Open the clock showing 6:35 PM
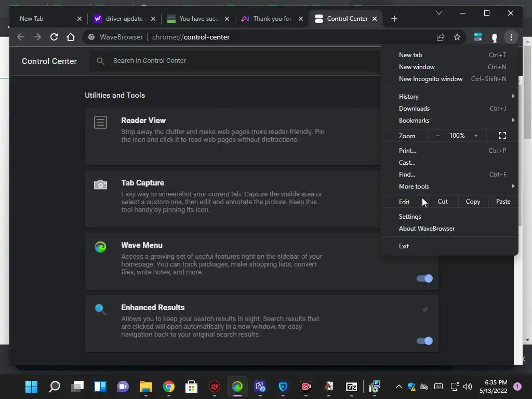Screen dimensions: 532x399 click(494, 387)
